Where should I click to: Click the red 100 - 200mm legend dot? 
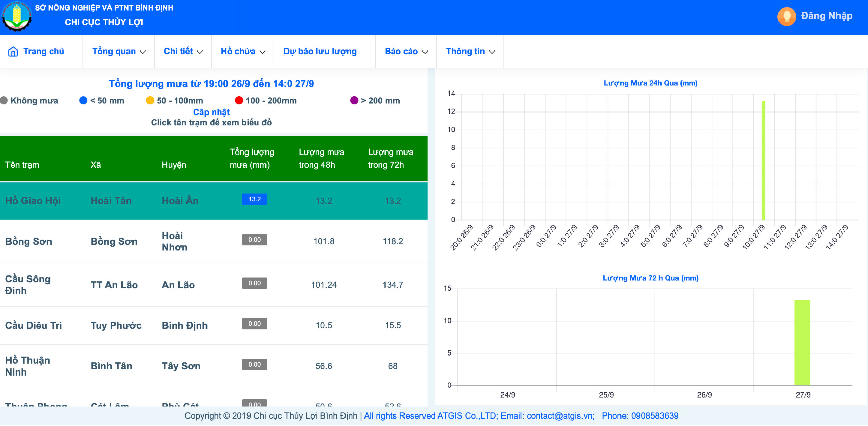pyautogui.click(x=239, y=101)
